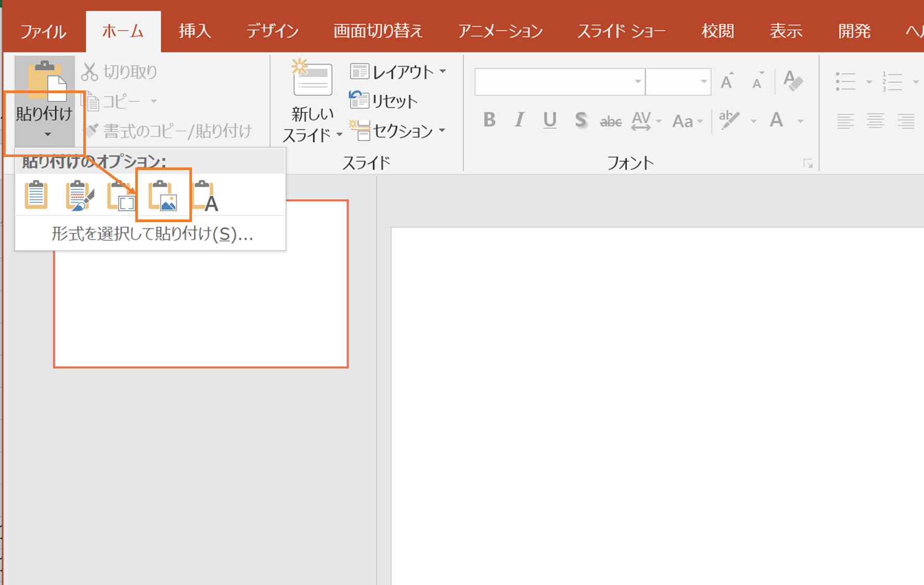Click the align right icon

click(906, 121)
